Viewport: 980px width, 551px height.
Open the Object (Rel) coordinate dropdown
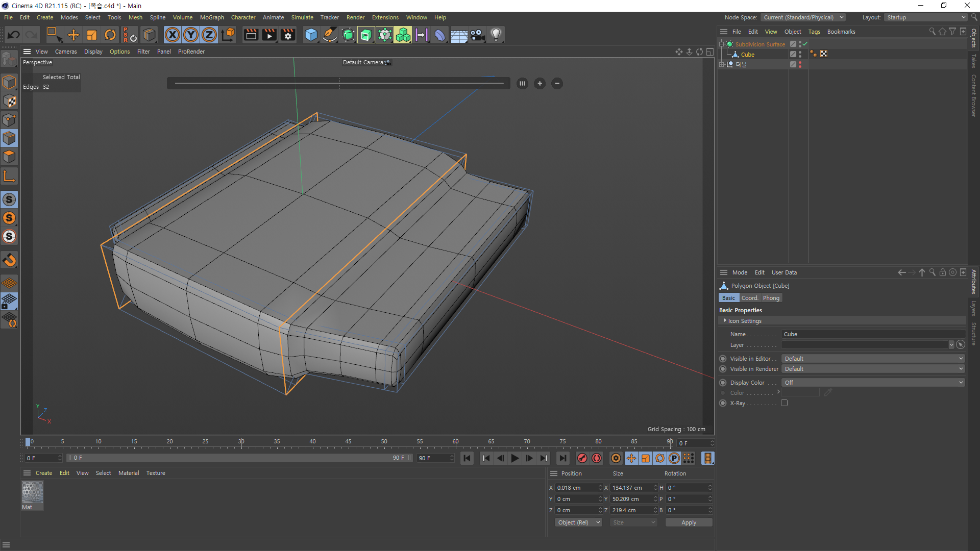coord(578,522)
